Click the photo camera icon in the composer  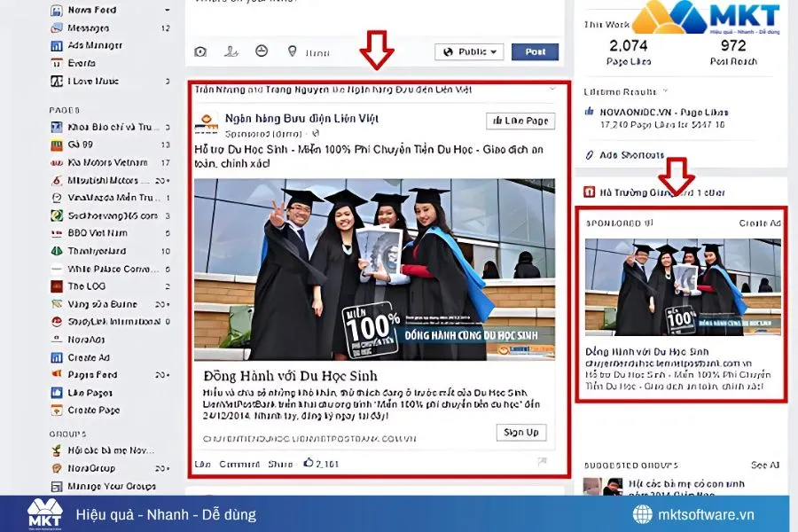(x=201, y=51)
